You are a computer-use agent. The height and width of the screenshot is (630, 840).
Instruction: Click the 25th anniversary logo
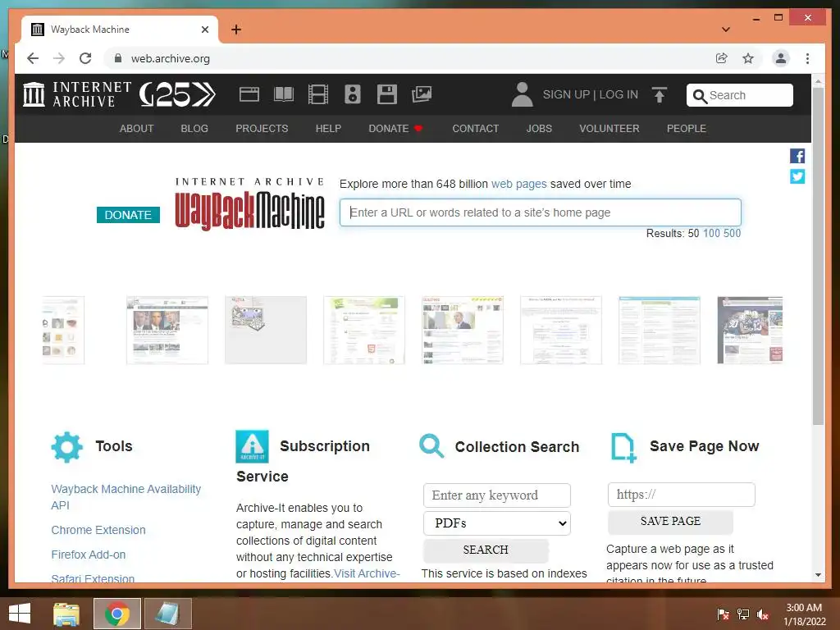(x=177, y=94)
